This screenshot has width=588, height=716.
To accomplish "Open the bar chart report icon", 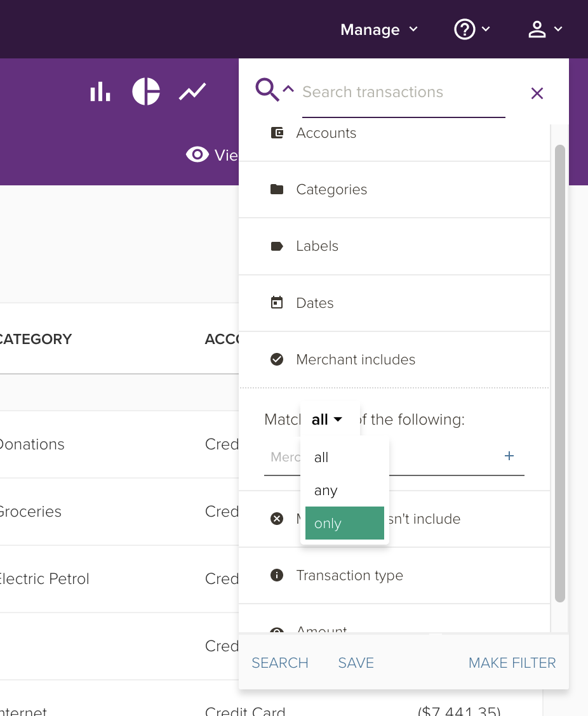I will pyautogui.click(x=100, y=92).
